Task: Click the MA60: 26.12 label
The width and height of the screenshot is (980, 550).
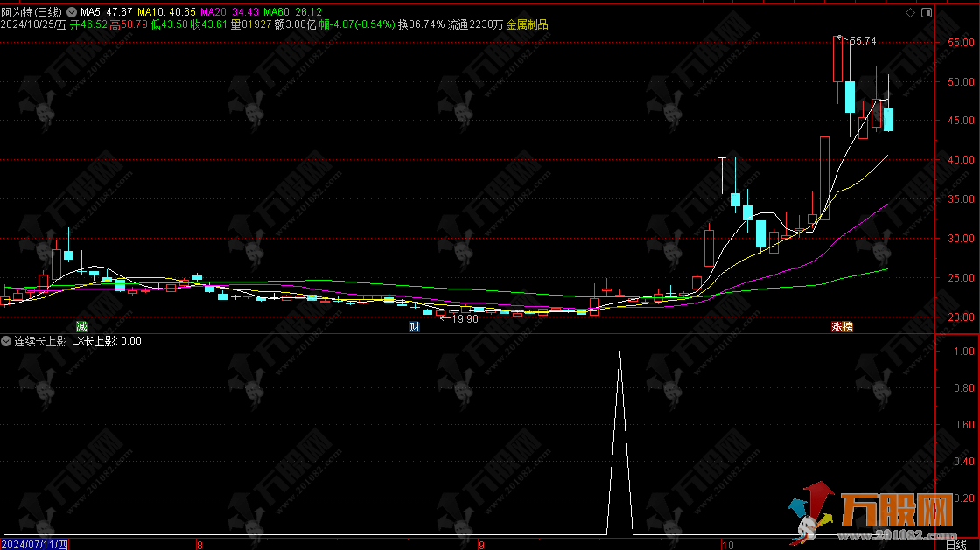Action: 292,12
